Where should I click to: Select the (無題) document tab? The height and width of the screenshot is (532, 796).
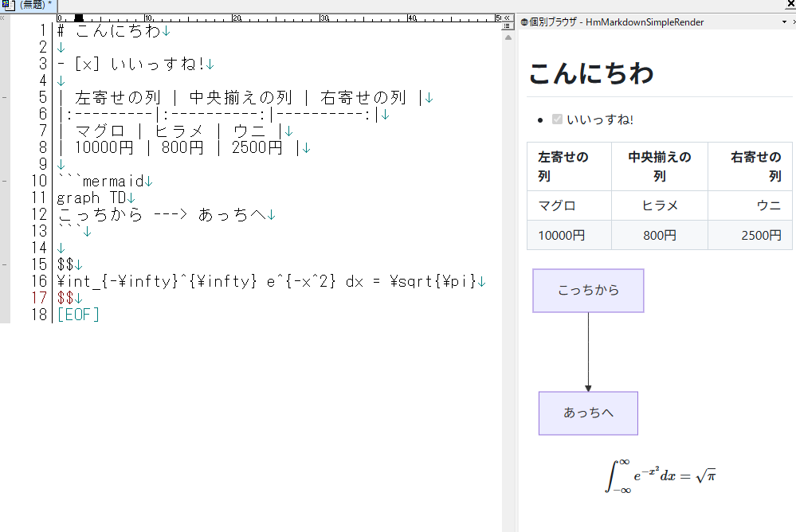(29, 5)
